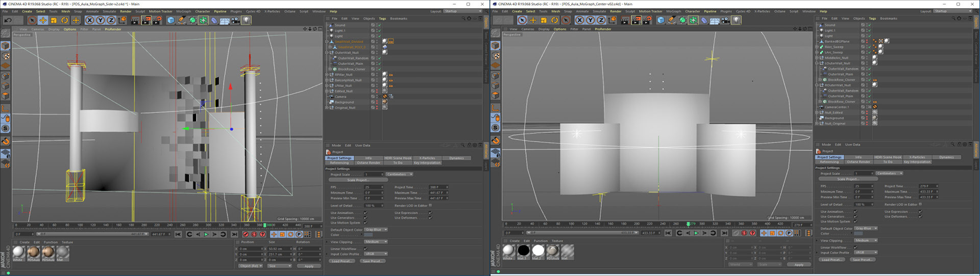
Task: Add cube primitive in right window toolbar
Action: [x=661, y=20]
